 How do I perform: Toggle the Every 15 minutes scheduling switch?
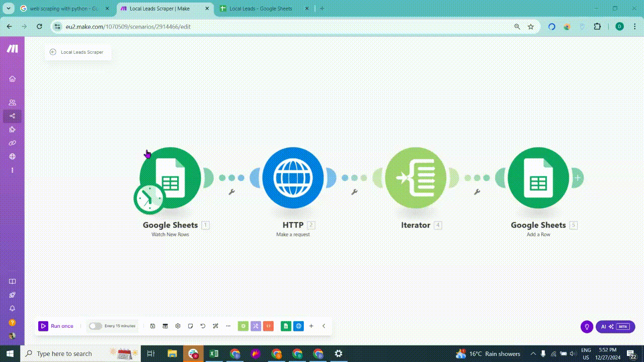tap(95, 326)
